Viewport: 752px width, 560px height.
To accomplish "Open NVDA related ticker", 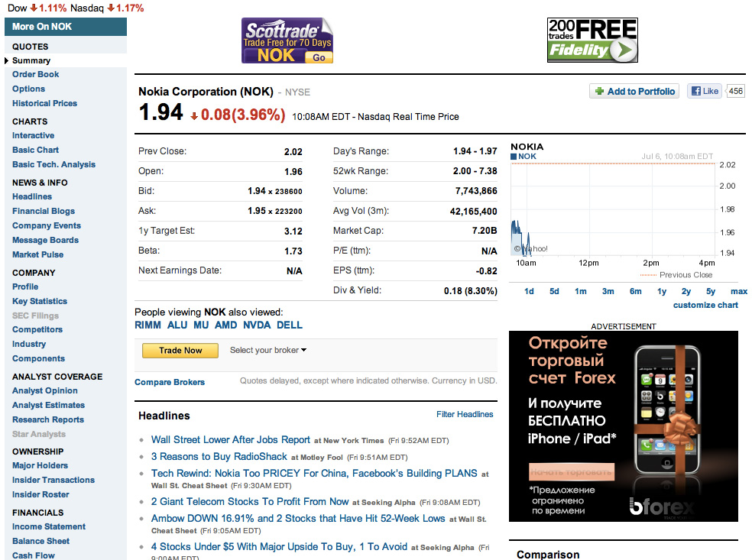I will (x=257, y=325).
